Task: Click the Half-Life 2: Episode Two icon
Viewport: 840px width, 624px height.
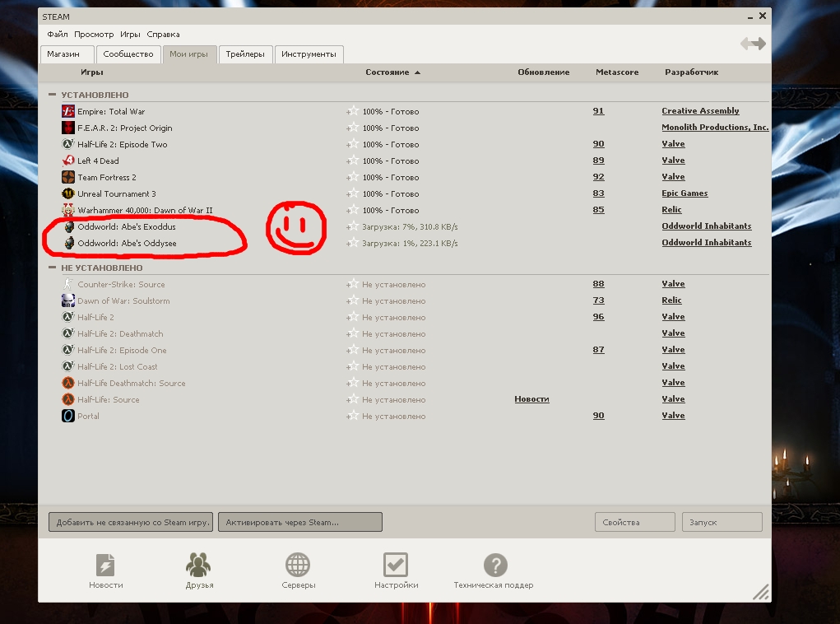Action: [x=68, y=144]
